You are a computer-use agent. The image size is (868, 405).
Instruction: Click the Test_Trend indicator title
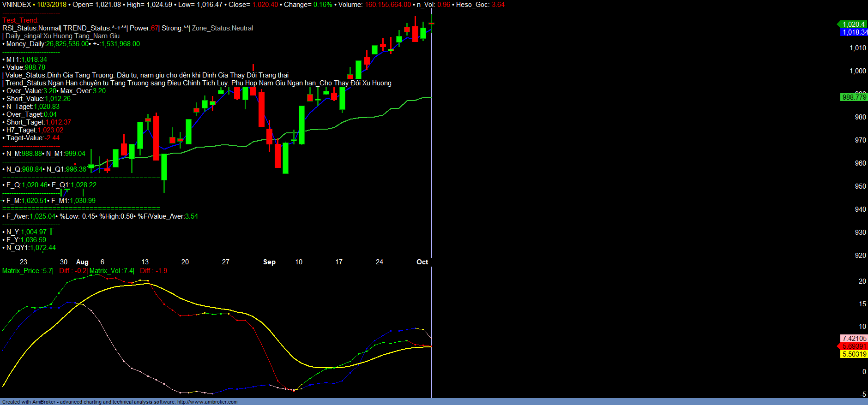coord(20,20)
